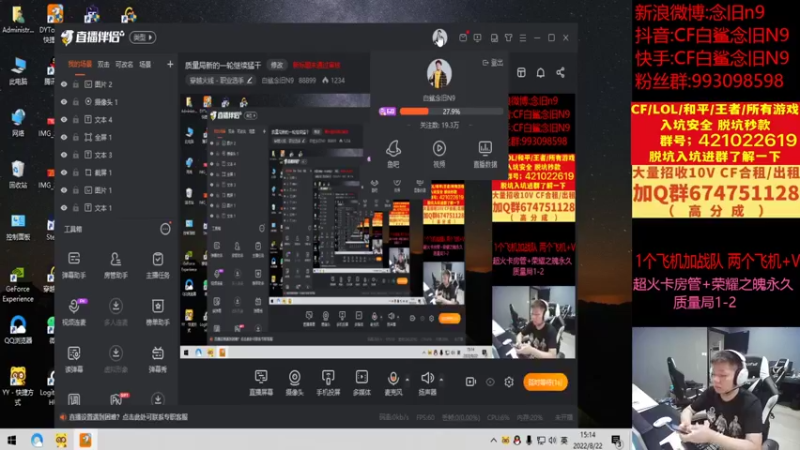Open the 读弹幕 tool
Viewport: 800px width, 450px height.
pyautogui.click(x=74, y=358)
